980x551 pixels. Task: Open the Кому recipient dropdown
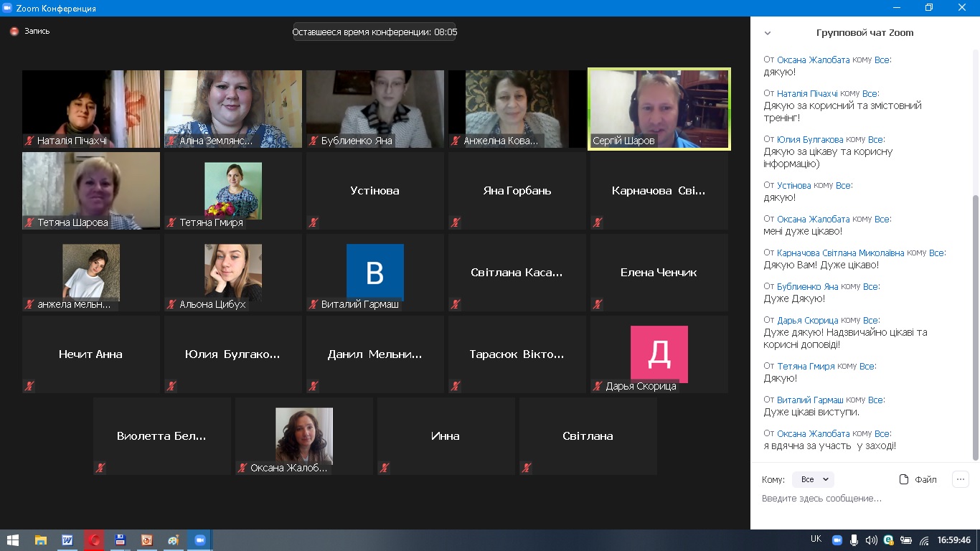814,479
